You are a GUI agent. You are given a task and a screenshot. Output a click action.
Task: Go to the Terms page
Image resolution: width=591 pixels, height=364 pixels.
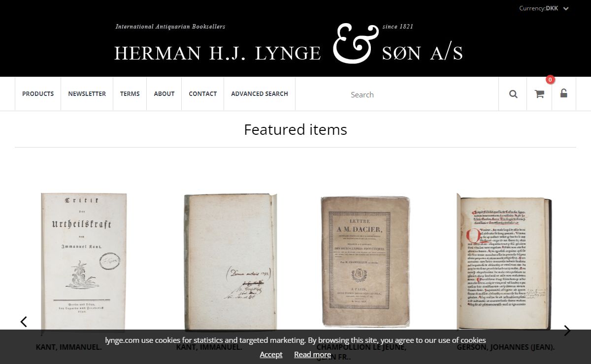[x=130, y=93]
